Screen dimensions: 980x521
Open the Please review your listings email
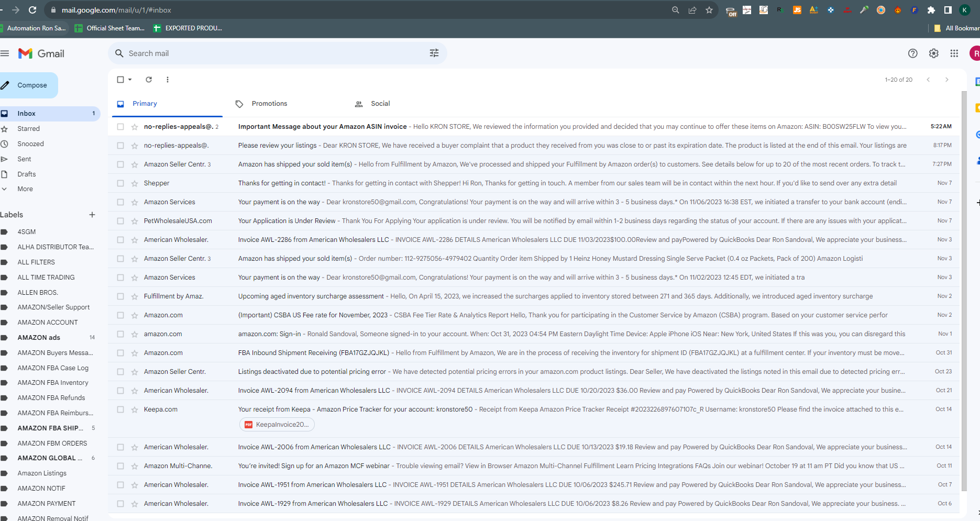click(x=534, y=146)
